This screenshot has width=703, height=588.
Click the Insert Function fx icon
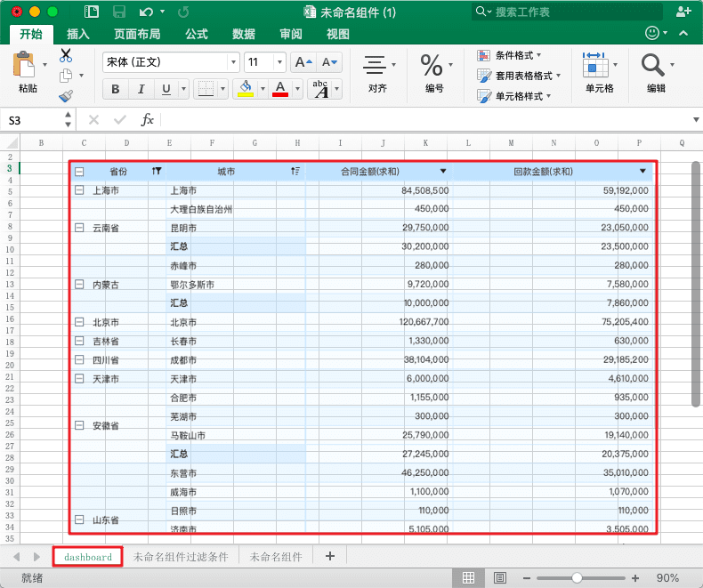click(148, 120)
